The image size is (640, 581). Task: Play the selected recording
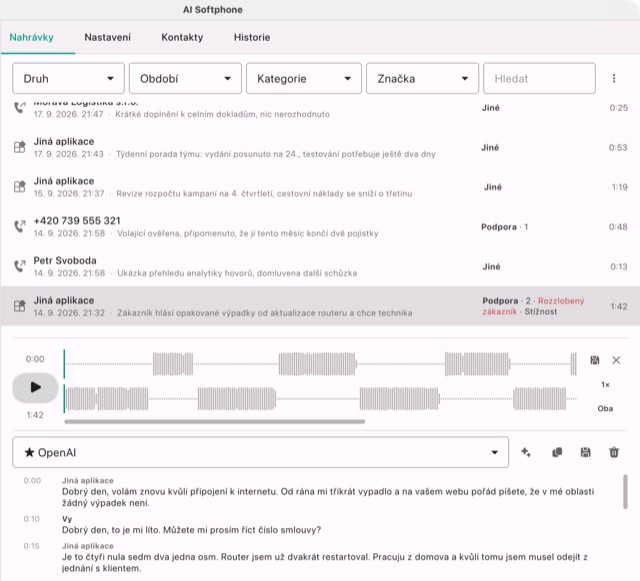(35, 387)
